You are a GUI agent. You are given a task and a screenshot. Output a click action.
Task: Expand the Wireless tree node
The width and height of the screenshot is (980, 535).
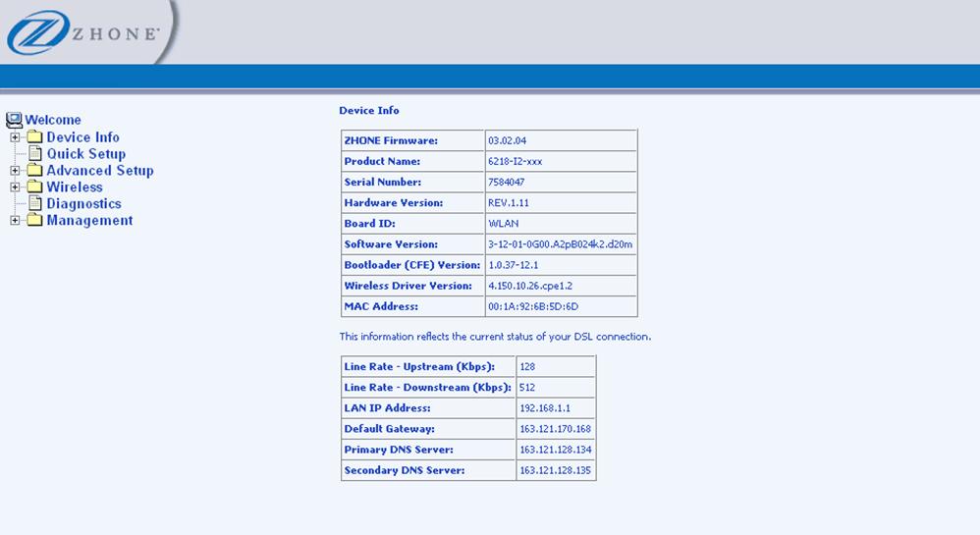(x=16, y=187)
